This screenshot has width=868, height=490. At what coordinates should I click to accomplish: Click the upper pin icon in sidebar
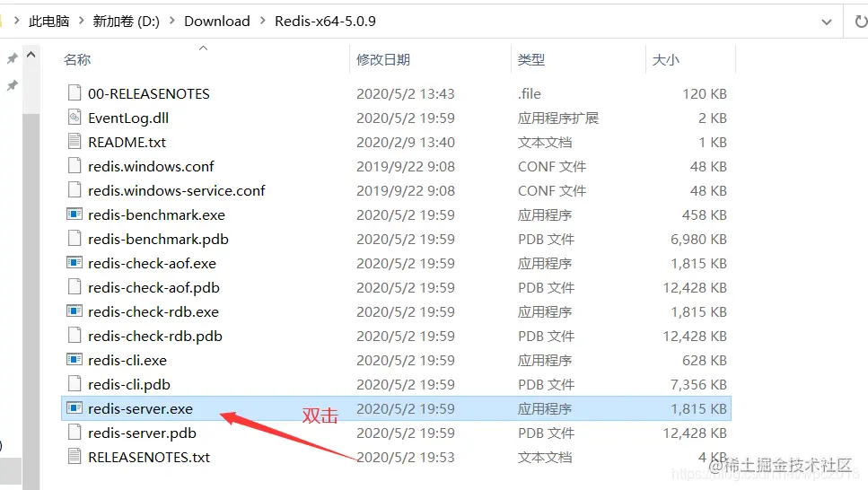tap(12, 58)
